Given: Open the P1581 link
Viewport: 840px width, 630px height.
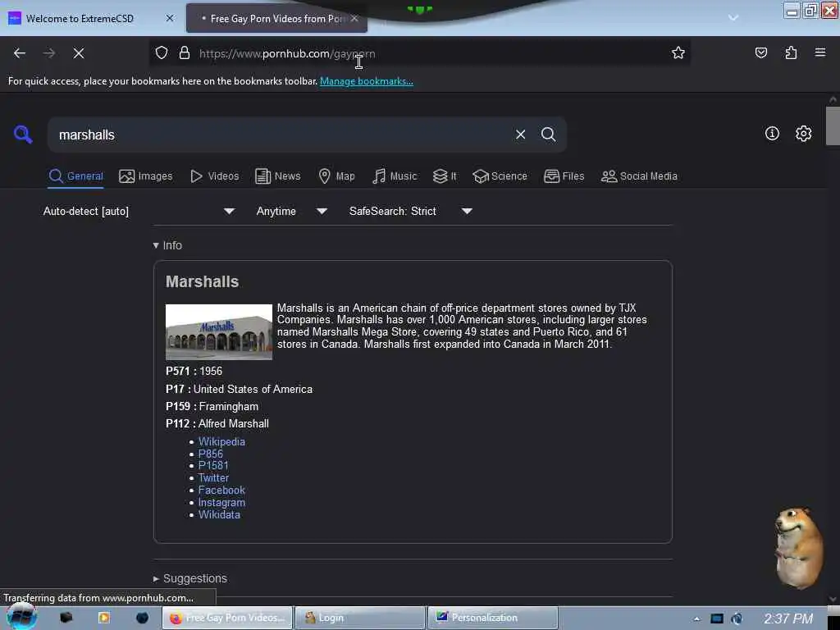Looking at the screenshot, I should 213,466.
